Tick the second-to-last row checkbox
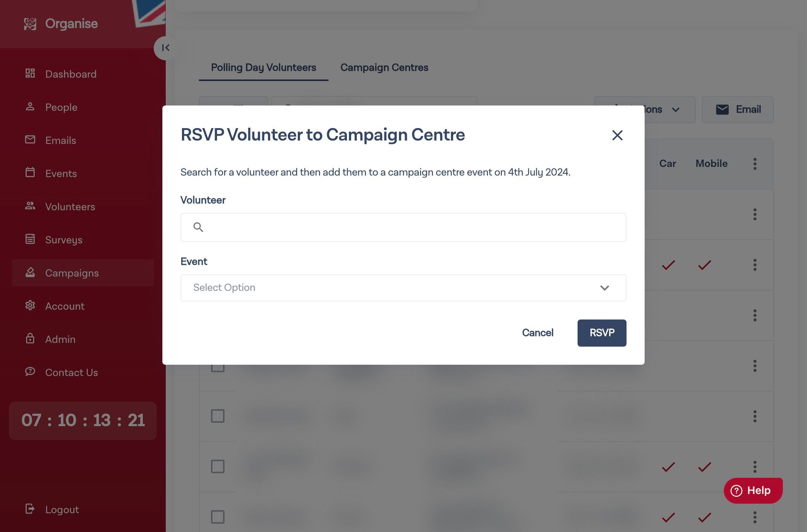 [218, 466]
